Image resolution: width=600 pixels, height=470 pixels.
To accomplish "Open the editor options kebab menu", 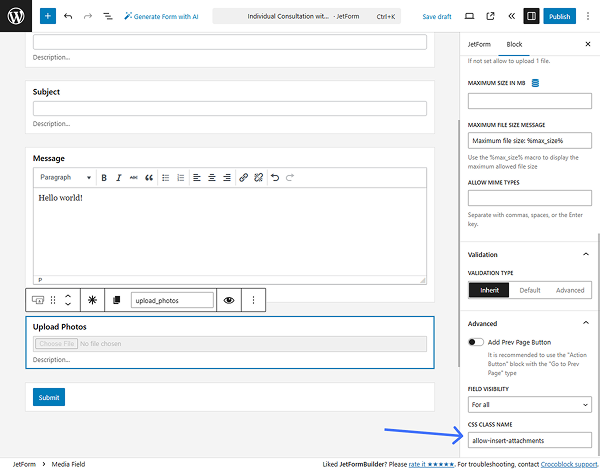I will [x=588, y=16].
